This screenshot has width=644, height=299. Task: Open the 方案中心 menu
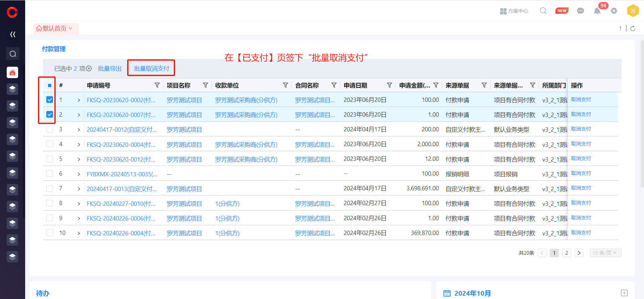coord(514,11)
